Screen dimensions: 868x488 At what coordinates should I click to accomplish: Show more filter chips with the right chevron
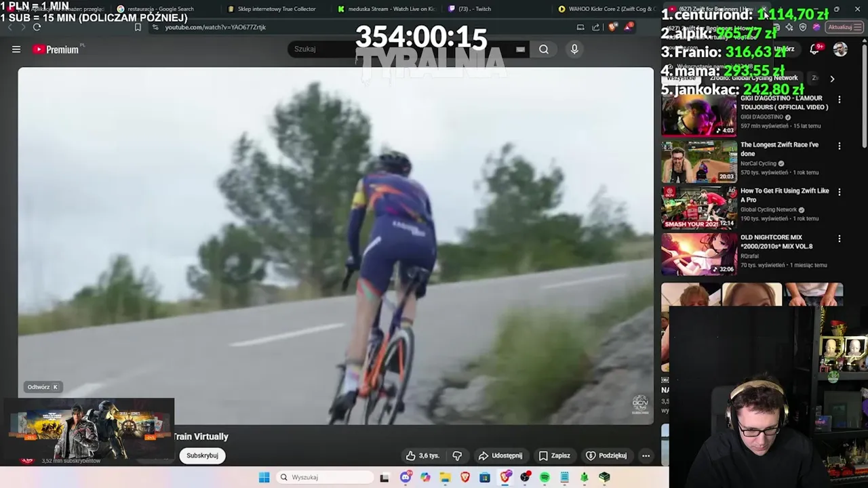point(832,79)
